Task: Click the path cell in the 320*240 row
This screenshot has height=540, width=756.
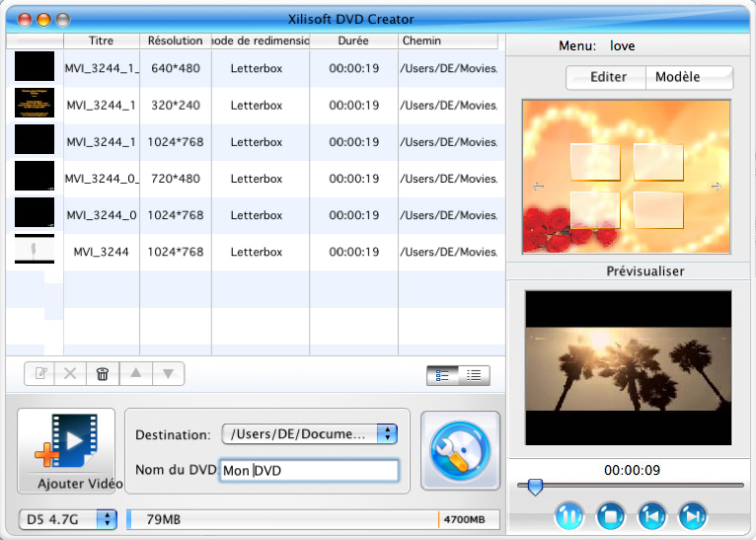Action: 448,105
